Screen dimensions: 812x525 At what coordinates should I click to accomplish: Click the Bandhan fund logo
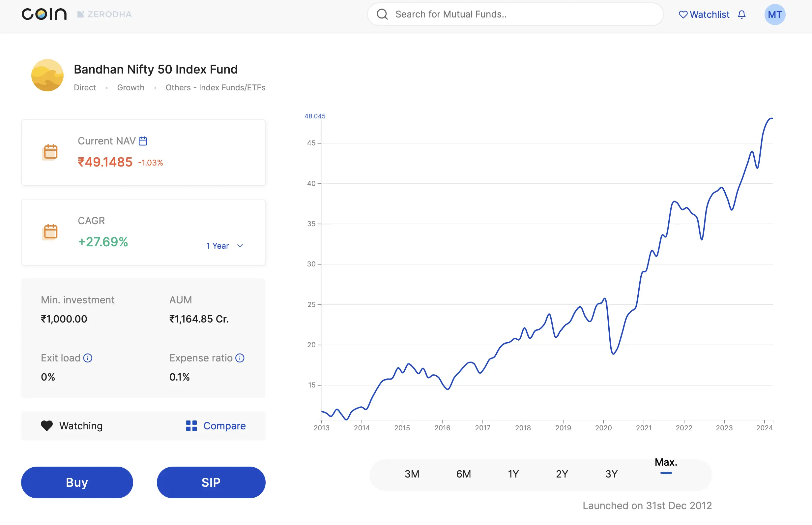pos(47,75)
